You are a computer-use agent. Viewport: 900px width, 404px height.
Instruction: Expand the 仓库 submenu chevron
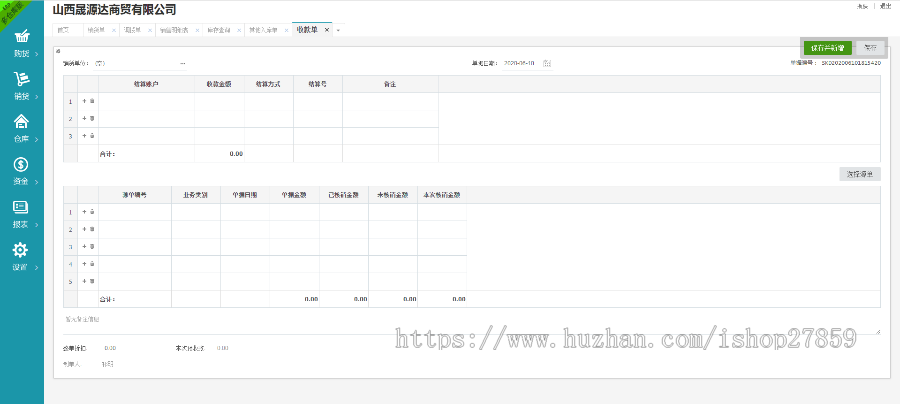[x=37, y=139]
